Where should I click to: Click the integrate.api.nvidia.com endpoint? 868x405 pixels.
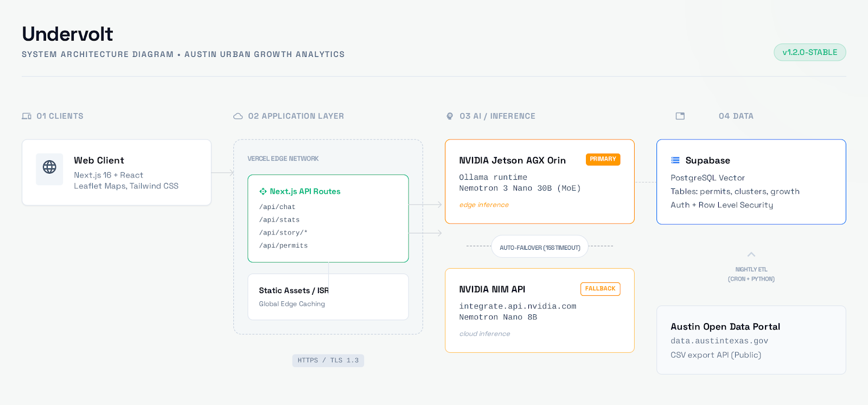coord(518,306)
